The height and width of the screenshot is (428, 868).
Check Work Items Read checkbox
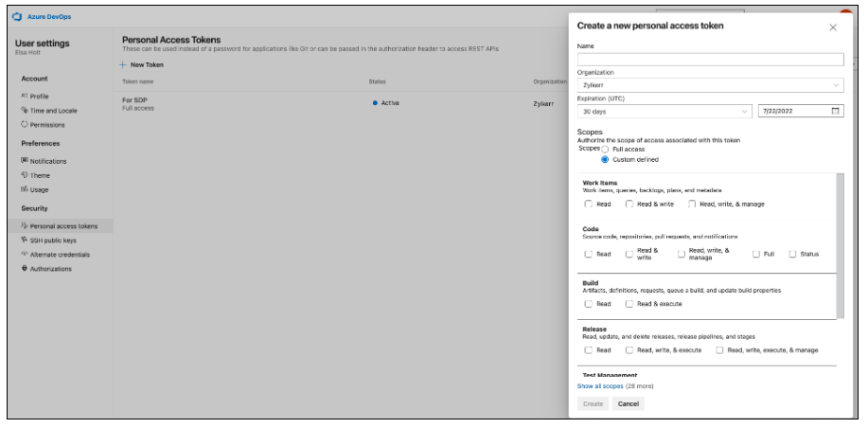tap(589, 204)
